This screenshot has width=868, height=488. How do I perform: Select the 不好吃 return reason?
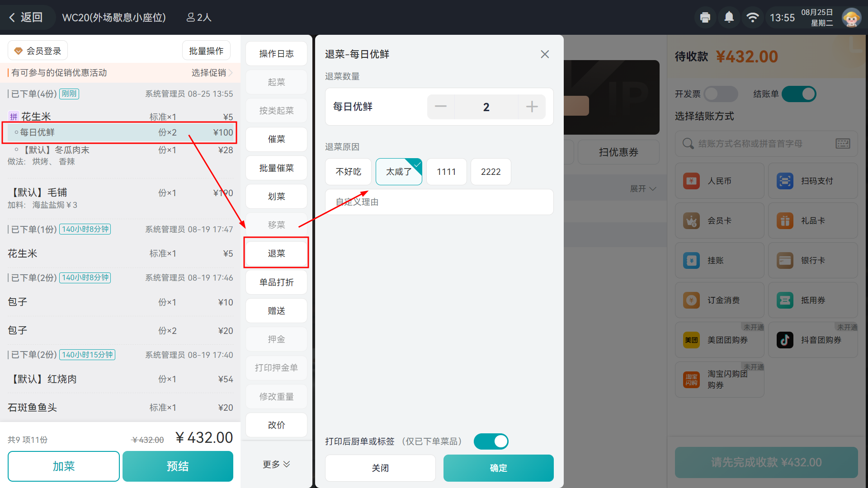pyautogui.click(x=348, y=172)
